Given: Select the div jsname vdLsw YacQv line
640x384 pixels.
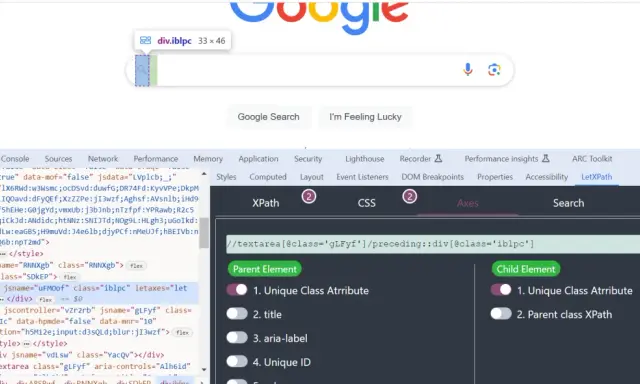Looking at the screenshot, I should [x=99, y=355].
